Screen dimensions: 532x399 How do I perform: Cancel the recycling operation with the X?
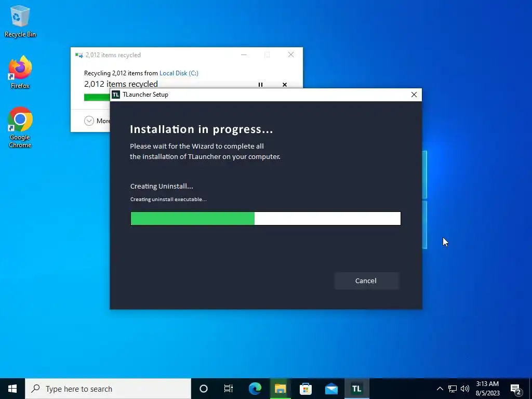coord(284,85)
